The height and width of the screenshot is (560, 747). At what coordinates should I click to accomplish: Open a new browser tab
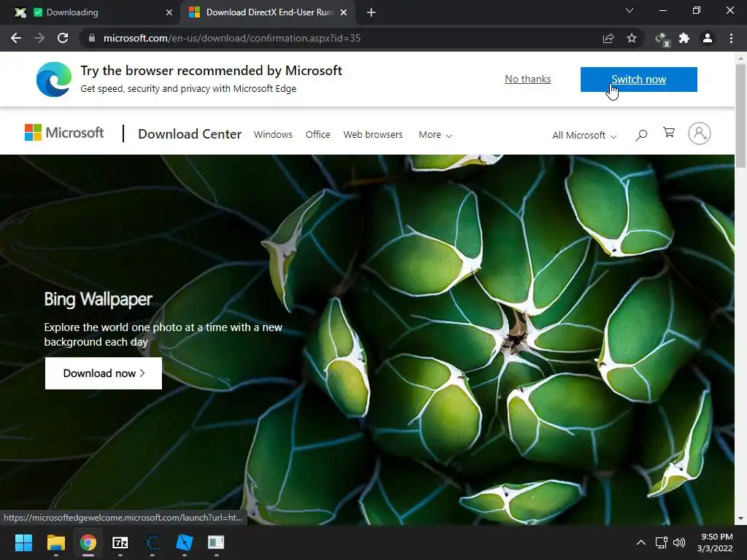[x=371, y=12]
